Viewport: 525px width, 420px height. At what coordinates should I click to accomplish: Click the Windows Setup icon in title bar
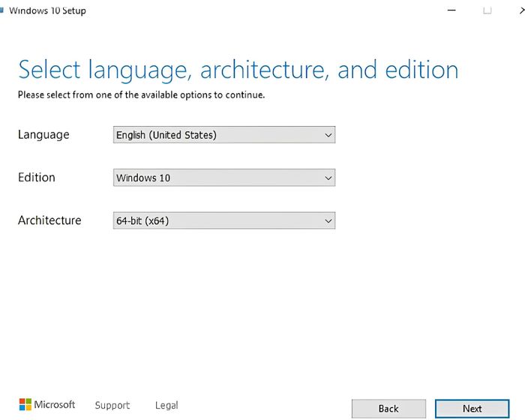[x=1, y=10]
